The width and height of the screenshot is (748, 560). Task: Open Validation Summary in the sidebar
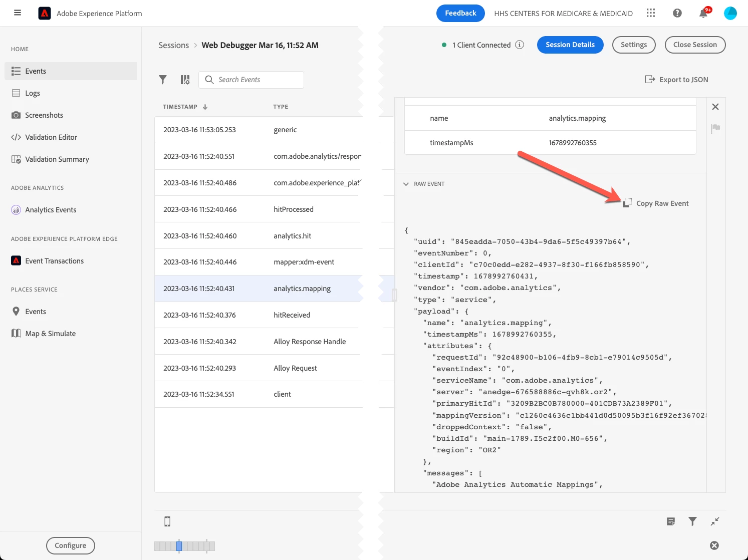pos(71,159)
